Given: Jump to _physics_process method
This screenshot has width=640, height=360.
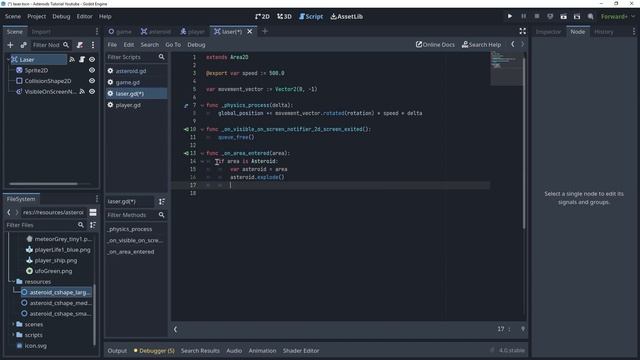Looking at the screenshot, I should [130, 229].
